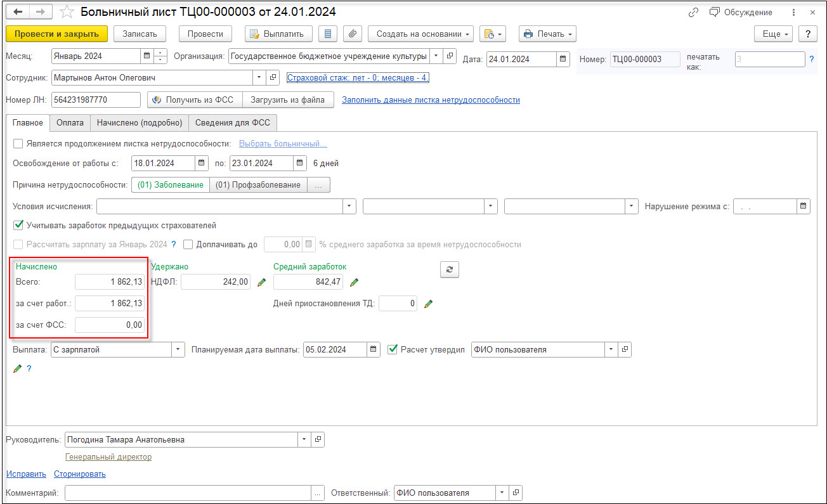Image resolution: width=827 pixels, height=504 pixels.
Task: Click into the Номер ЛН field
Action: pos(96,100)
